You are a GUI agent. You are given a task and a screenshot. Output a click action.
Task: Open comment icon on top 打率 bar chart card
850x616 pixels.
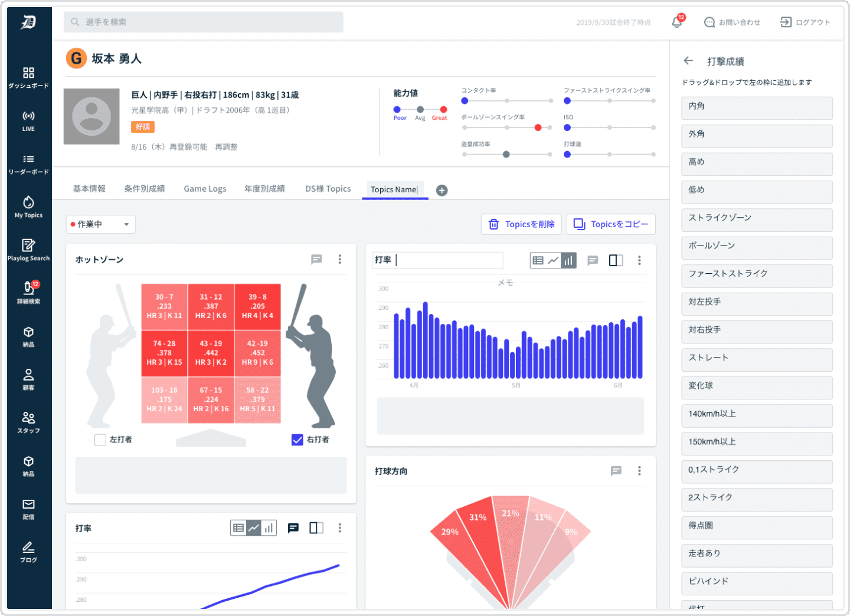point(593,260)
